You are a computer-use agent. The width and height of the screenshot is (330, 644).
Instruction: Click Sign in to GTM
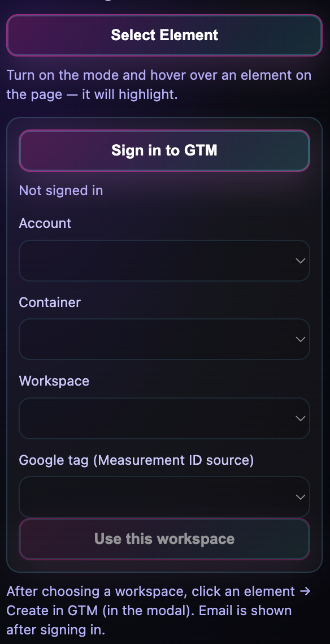164,150
